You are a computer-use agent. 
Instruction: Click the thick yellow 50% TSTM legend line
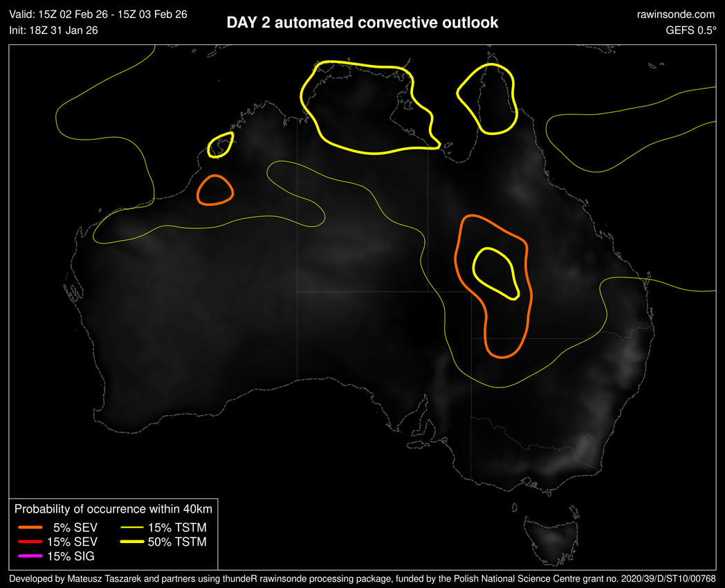pos(131,542)
